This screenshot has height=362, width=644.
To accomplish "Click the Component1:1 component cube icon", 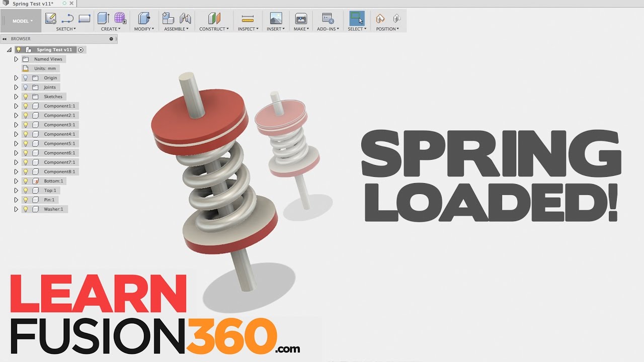I will pyautogui.click(x=35, y=106).
